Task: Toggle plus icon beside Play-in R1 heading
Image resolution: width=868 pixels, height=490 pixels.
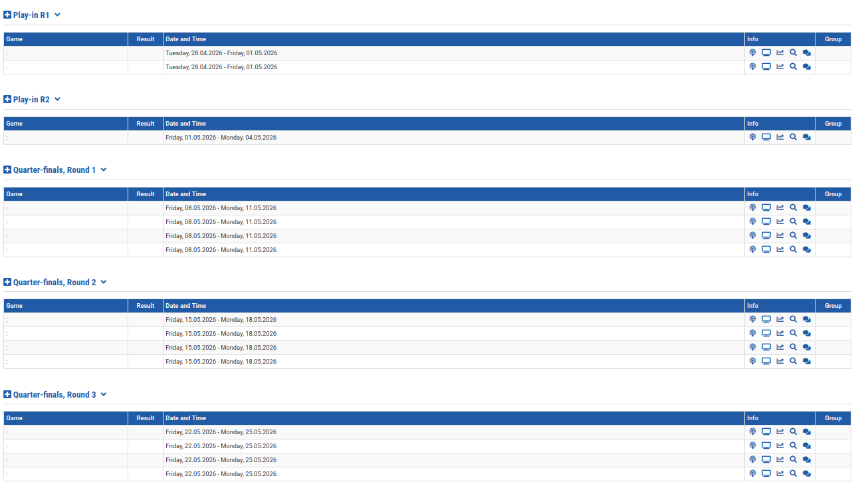Action: (7, 15)
